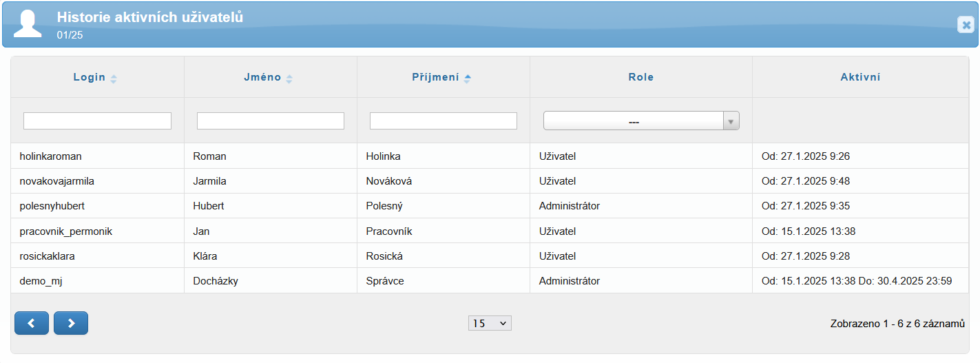
Task: Click the Aktivní column header
Action: 860,77
